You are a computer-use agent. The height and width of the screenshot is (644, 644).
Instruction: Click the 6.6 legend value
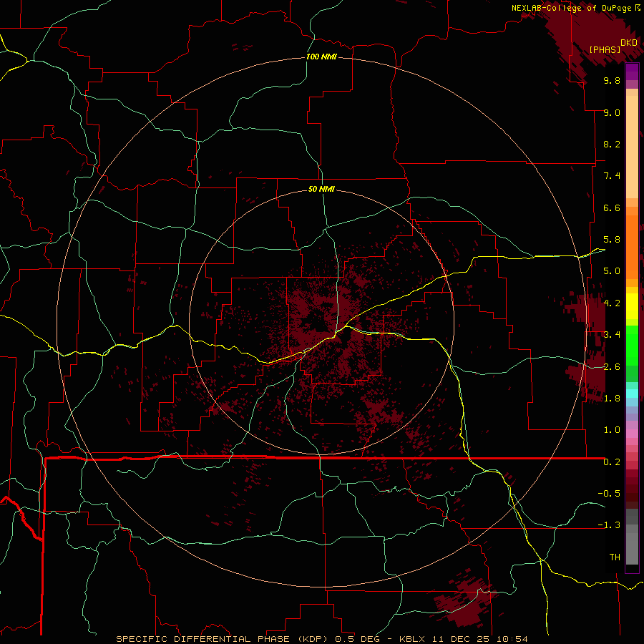point(612,208)
